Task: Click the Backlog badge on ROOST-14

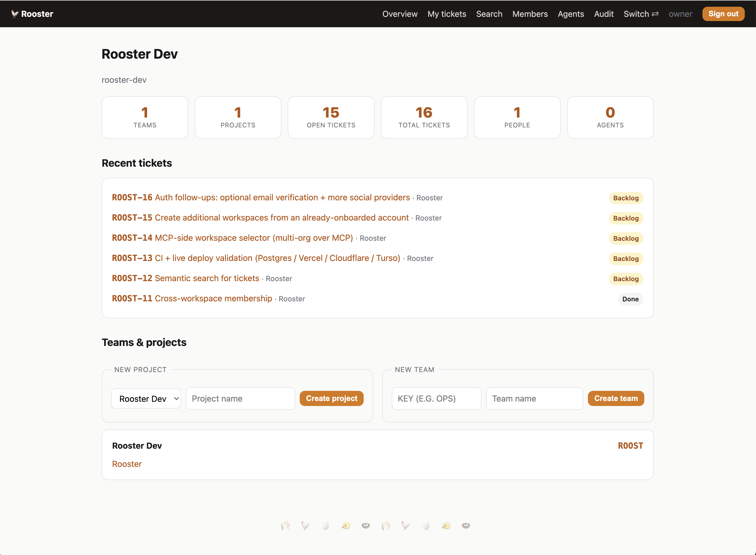Action: (626, 238)
